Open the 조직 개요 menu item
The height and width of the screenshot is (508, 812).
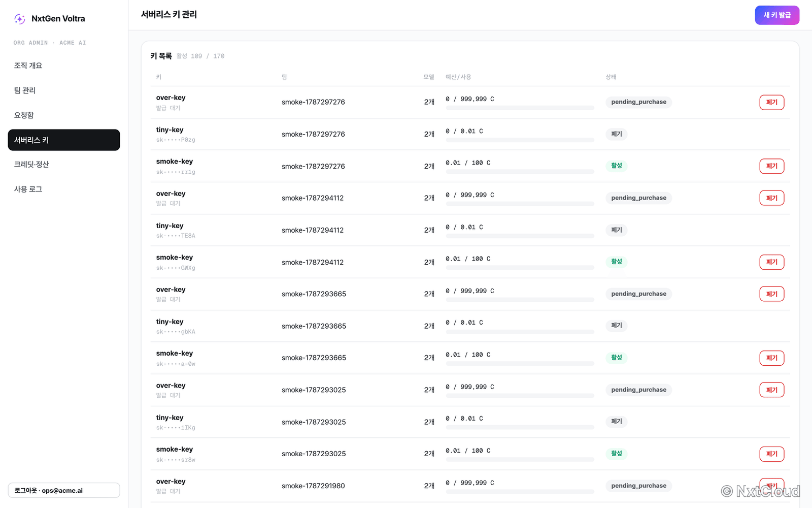pyautogui.click(x=64, y=66)
